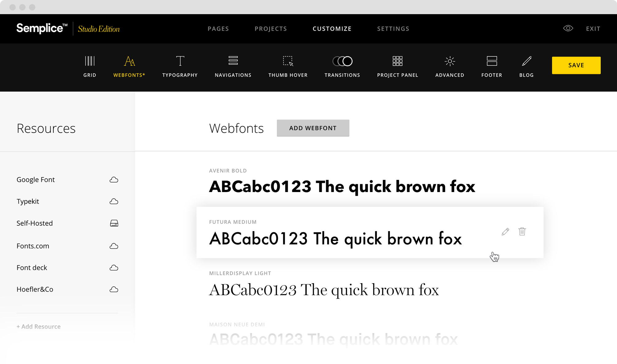
Task: Click the MAISON NEUE DEMI label
Action: (x=237, y=325)
